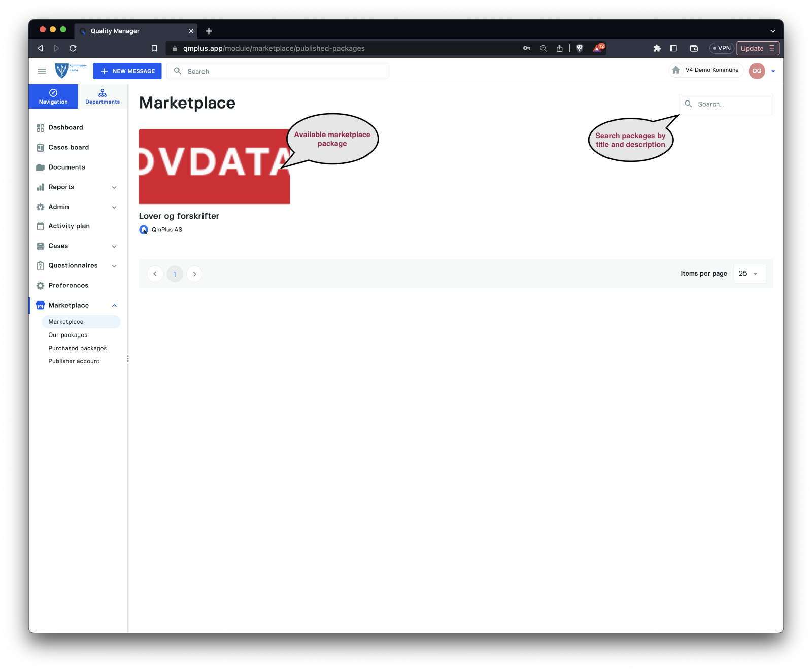Collapse the Marketplace menu chevron

114,306
